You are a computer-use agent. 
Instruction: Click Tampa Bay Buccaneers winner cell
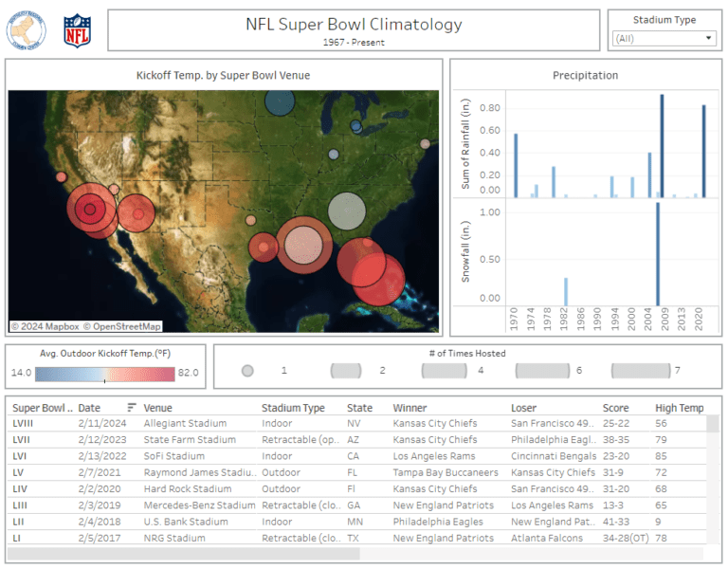point(446,472)
